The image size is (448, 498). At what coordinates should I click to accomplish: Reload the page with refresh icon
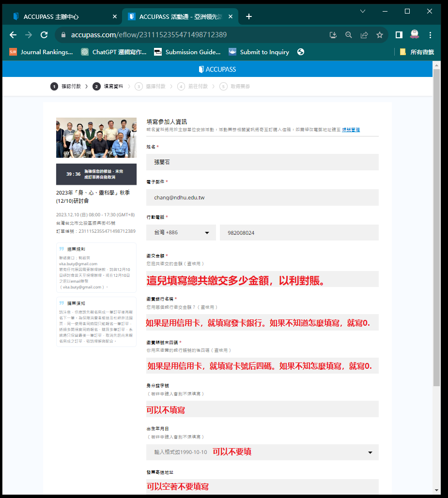pyautogui.click(x=44, y=35)
